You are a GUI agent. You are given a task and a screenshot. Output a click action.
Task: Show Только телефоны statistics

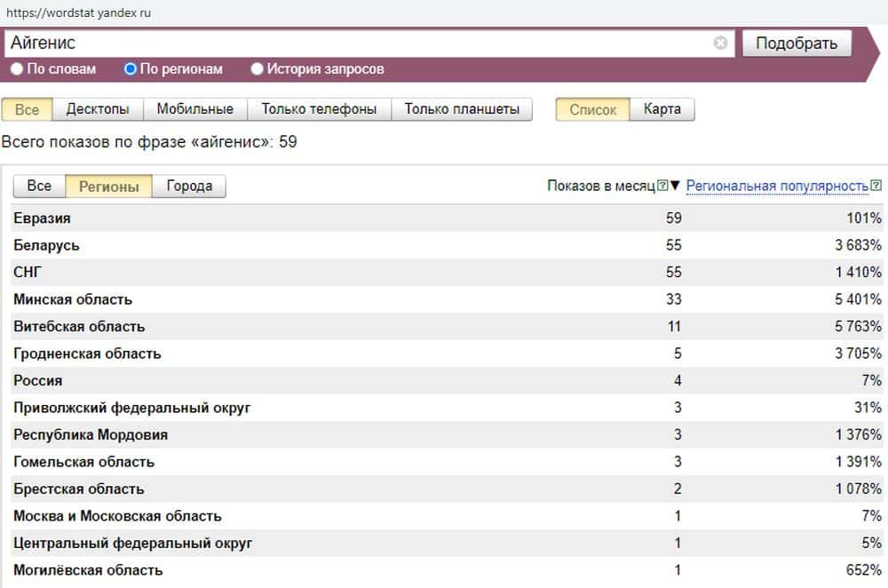[319, 109]
